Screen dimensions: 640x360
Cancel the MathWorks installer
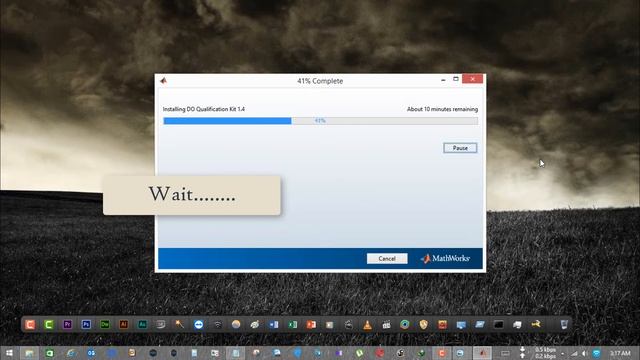click(x=387, y=258)
